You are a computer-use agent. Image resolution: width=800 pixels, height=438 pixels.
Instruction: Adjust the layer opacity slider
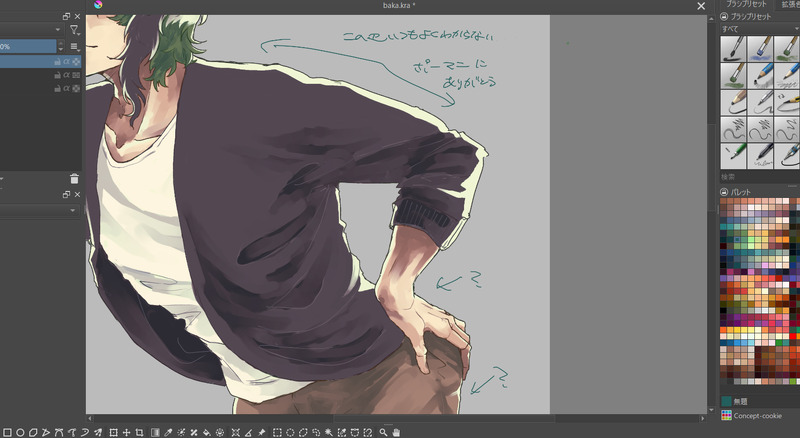pyautogui.click(x=28, y=46)
